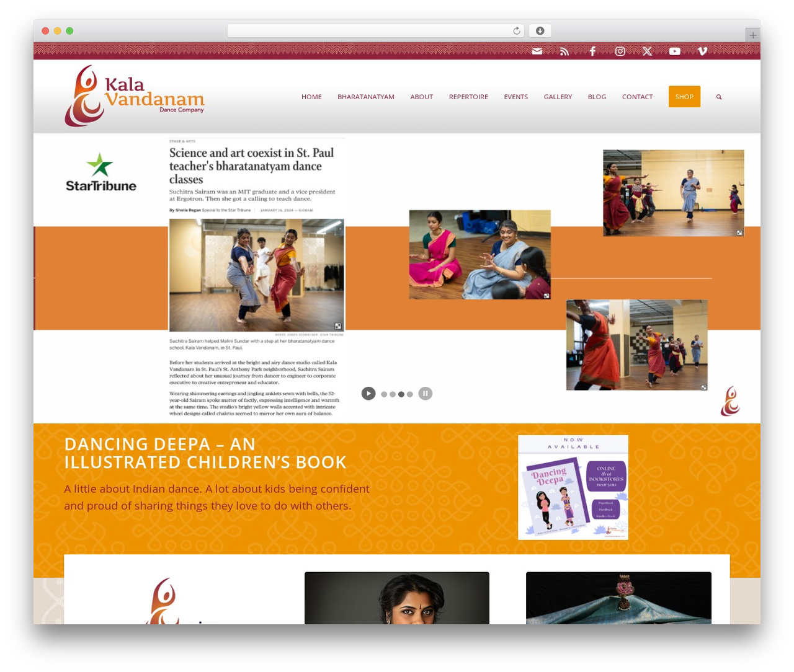The height and width of the screenshot is (672, 794).
Task: Select the last slideshow dot indicator
Action: click(409, 394)
